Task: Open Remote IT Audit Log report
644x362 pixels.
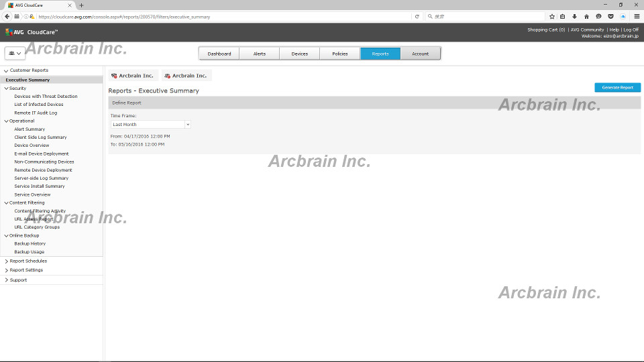Action: (x=36, y=113)
